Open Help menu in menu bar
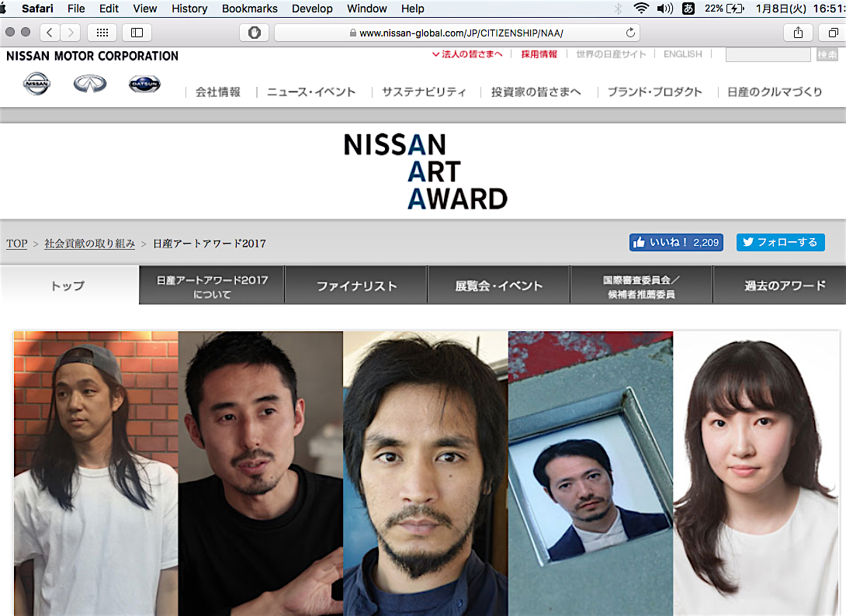This screenshot has width=846, height=616. pyautogui.click(x=412, y=8)
